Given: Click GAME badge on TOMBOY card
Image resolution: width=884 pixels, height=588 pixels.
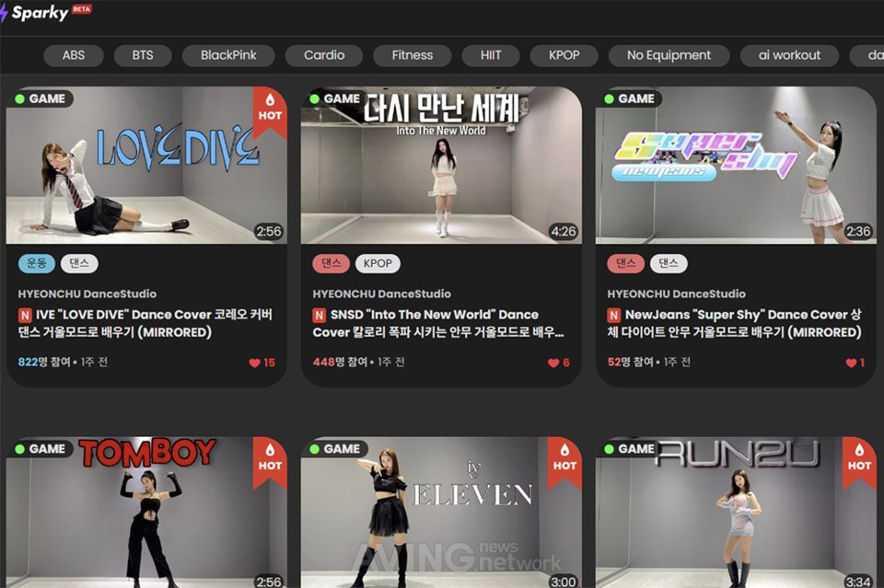Looking at the screenshot, I should tap(41, 449).
